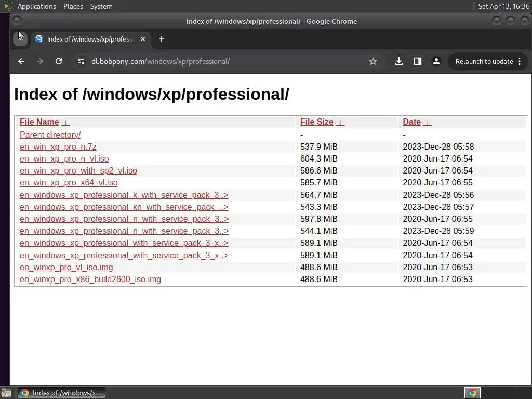Image resolution: width=532 pixels, height=399 pixels.
Task: Open a new tab with plus button
Action: click(162, 39)
